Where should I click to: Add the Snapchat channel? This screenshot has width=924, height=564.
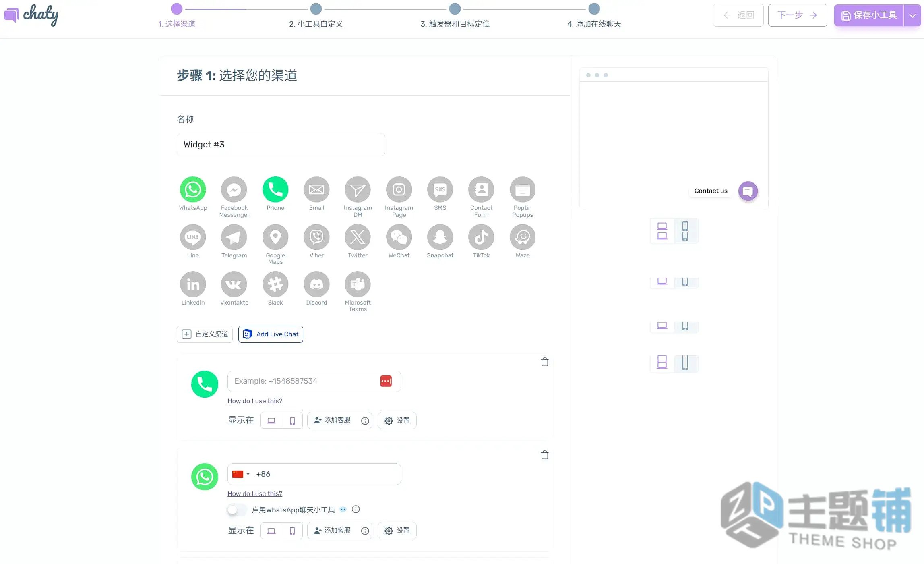point(440,237)
